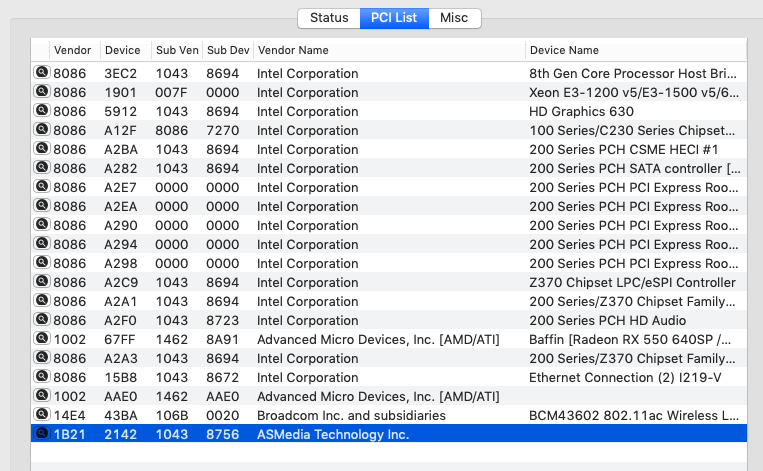Select the 100 Series/C230 Series Chipset name
The width and height of the screenshot is (763, 471).
(x=632, y=130)
